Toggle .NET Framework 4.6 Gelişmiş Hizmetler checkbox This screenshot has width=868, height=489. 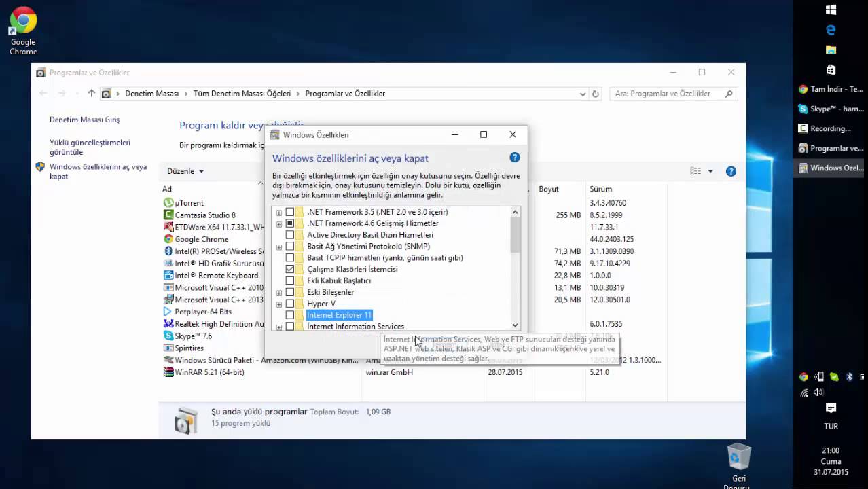tap(290, 223)
